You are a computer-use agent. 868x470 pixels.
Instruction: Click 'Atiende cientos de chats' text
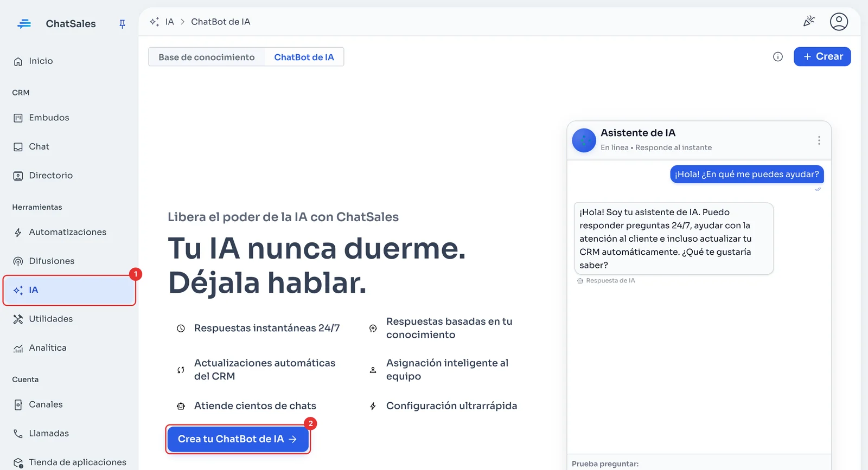255,406
